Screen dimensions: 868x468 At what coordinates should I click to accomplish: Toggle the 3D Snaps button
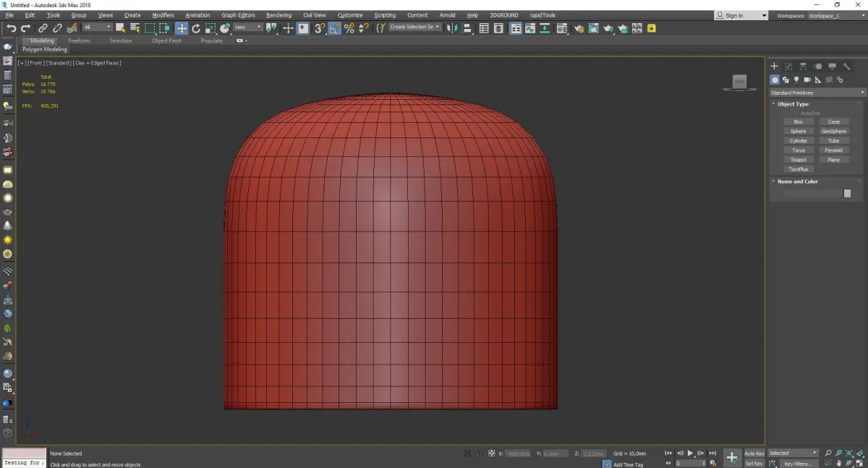319,28
